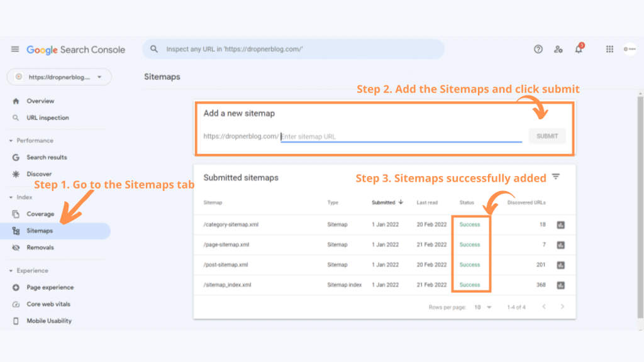Open the Search Console help icon
This screenshot has height=362, width=644.
[x=538, y=49]
